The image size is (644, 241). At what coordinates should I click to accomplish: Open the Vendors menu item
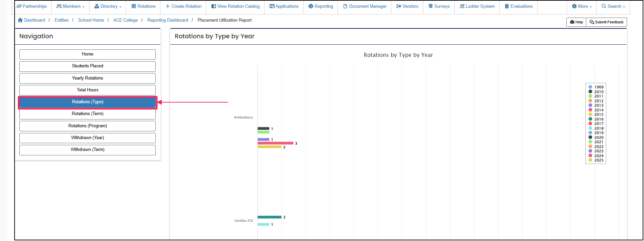pyautogui.click(x=407, y=6)
